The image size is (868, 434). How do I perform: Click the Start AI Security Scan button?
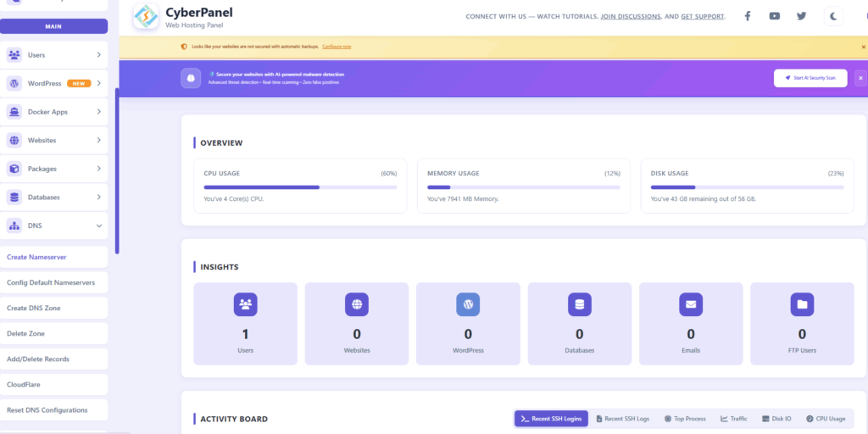click(810, 78)
